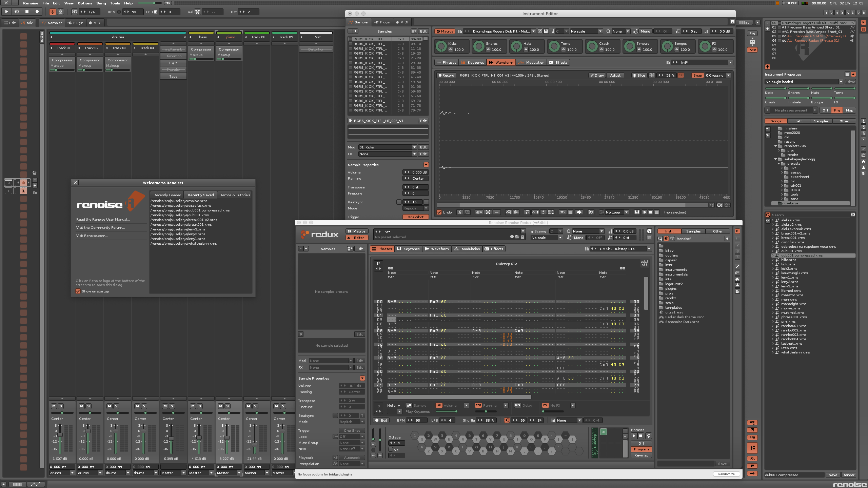The width and height of the screenshot is (868, 488).
Task: Switch disk browser to Samples category
Action: [821, 121]
